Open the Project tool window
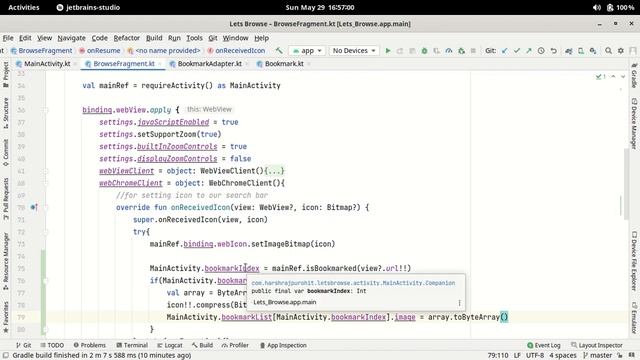640x360 pixels. [6, 74]
